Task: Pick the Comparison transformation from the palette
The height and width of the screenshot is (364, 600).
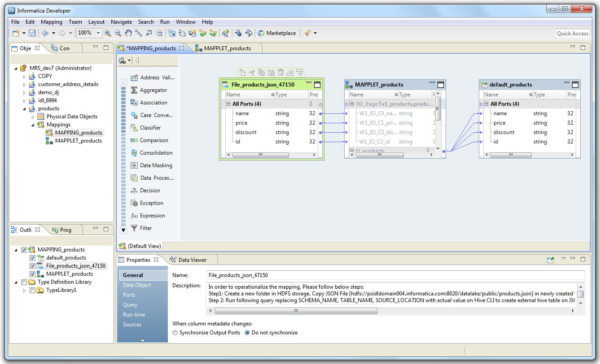Action: point(149,140)
